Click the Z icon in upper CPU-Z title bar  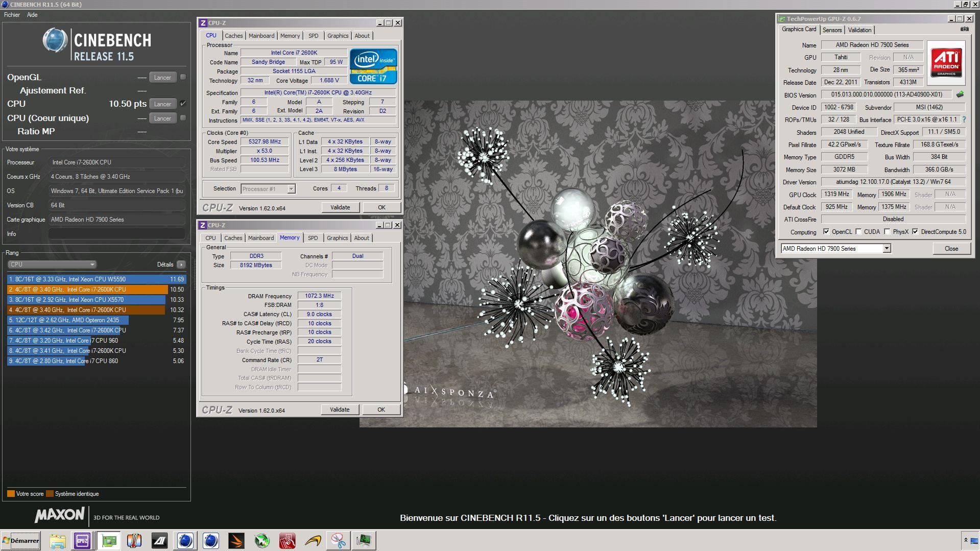(203, 23)
